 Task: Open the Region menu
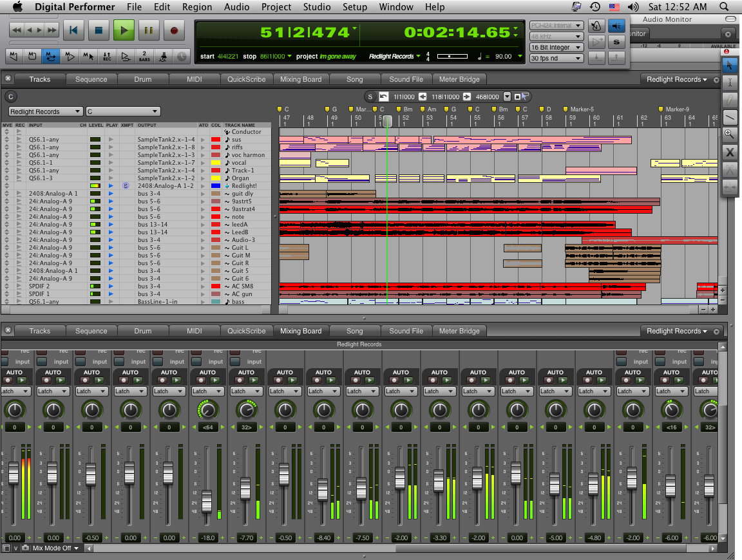pyautogui.click(x=197, y=6)
